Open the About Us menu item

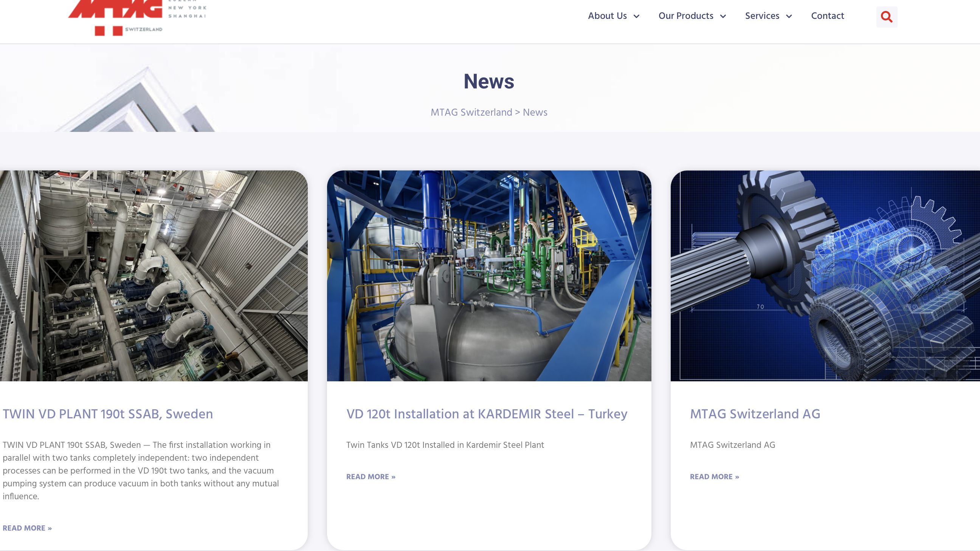point(607,16)
